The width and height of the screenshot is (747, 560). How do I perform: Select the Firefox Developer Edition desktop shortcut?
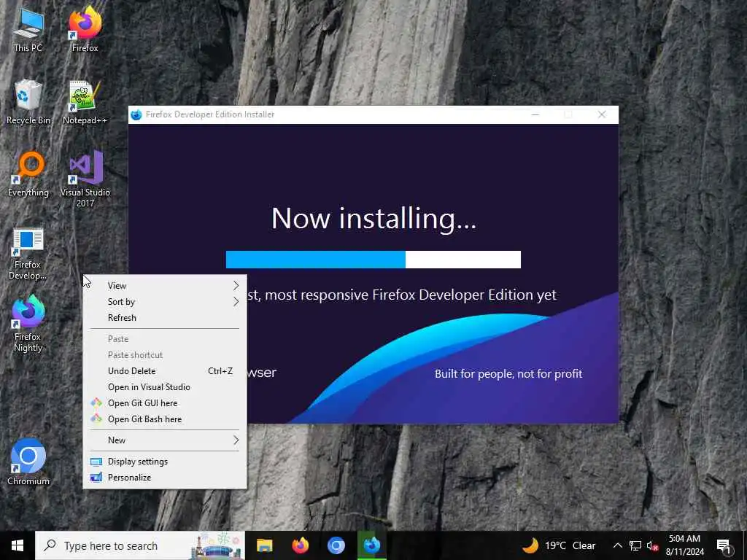(x=28, y=254)
